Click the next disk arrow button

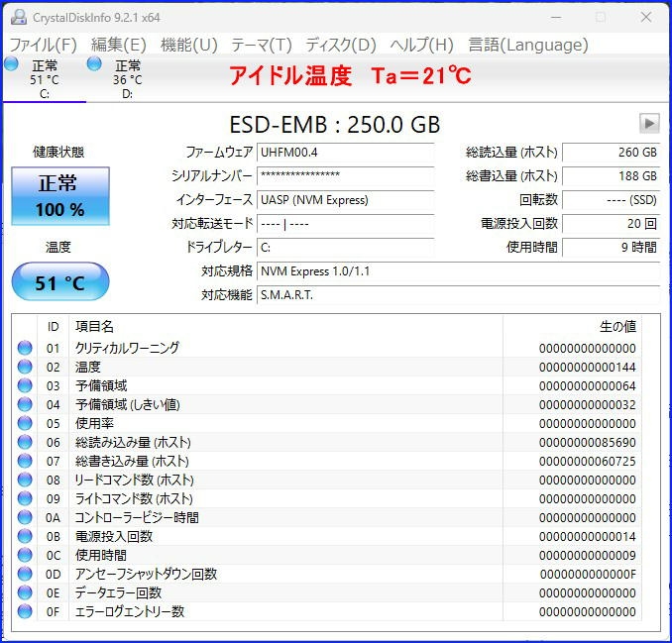pos(649,124)
